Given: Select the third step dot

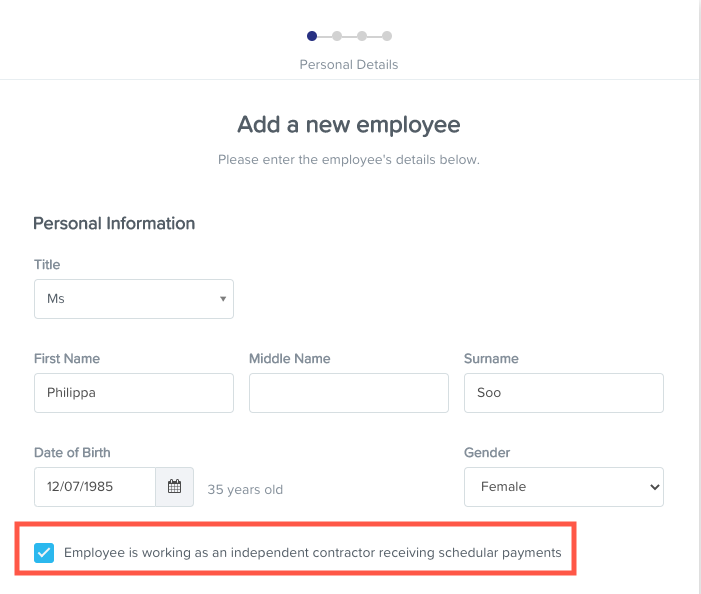Looking at the screenshot, I should 362,36.
